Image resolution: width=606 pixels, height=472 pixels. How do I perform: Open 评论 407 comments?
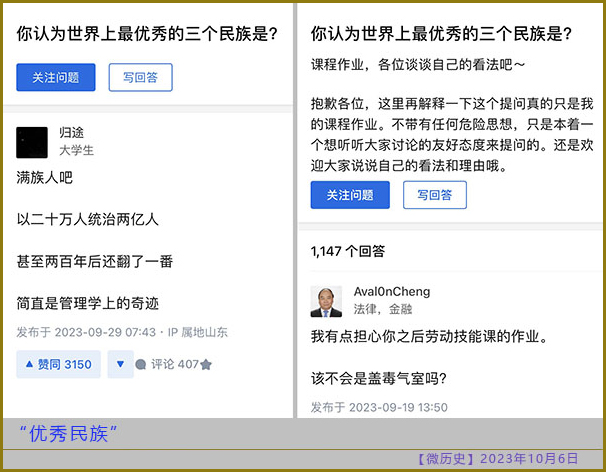[167, 364]
